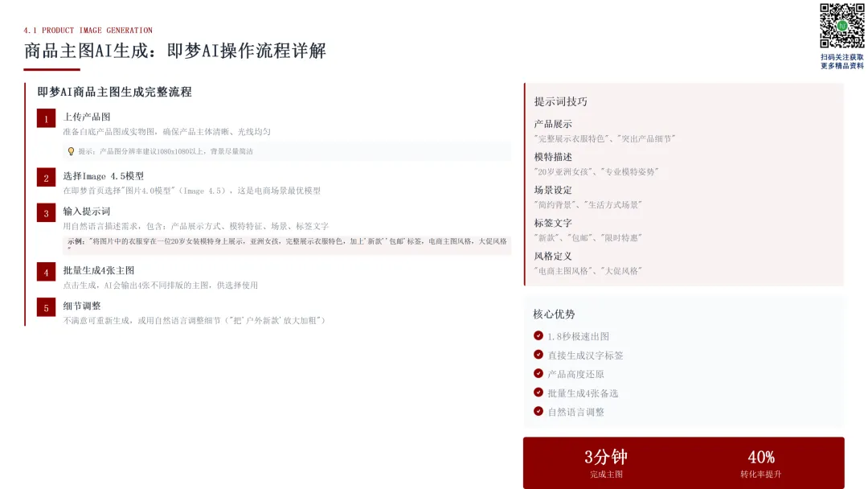Click the lightbulb tip icon

coord(71,151)
